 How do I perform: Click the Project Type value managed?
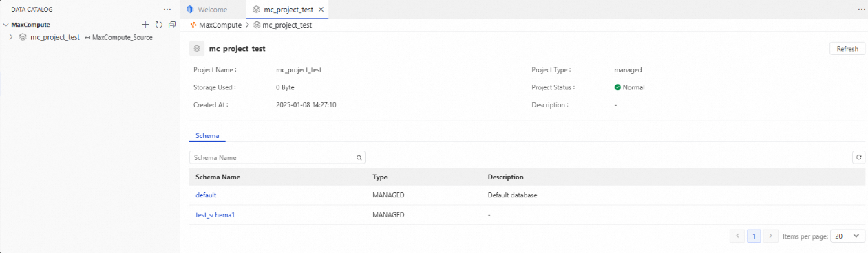pyautogui.click(x=628, y=69)
